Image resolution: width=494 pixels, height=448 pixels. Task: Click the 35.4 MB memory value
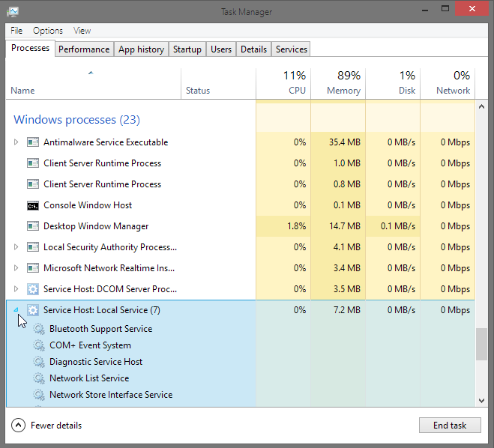[x=345, y=142]
